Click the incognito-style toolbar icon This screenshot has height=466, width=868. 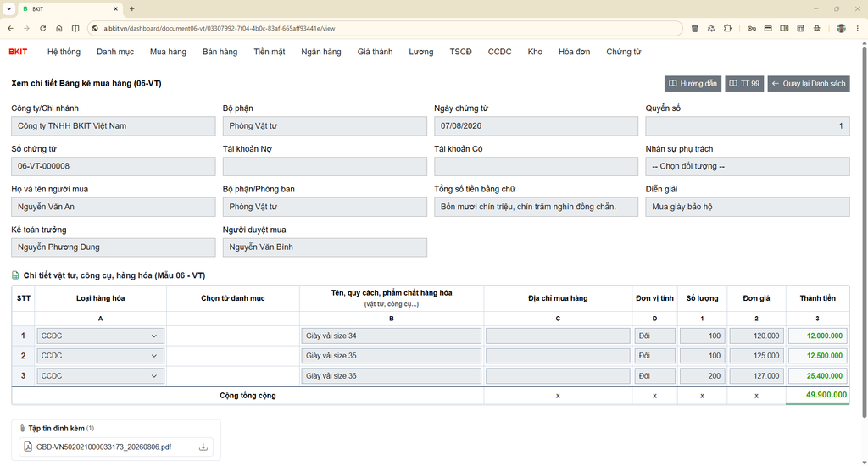coord(817,28)
